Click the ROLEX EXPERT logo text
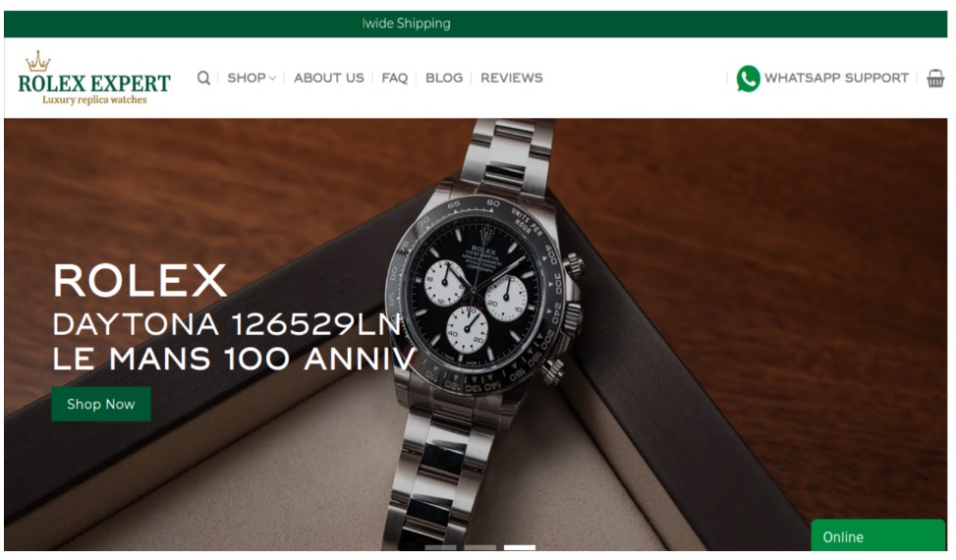The height and width of the screenshot is (560, 956). click(94, 84)
